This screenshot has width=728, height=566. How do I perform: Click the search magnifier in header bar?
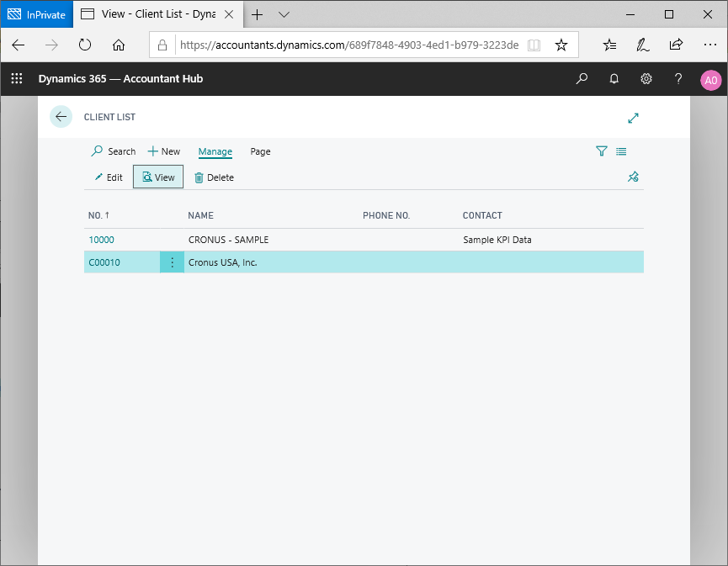click(582, 79)
